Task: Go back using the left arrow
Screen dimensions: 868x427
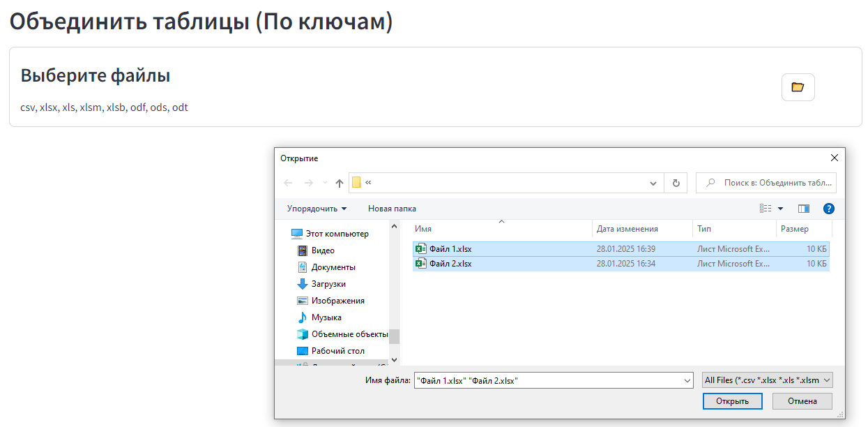Action: tap(288, 183)
